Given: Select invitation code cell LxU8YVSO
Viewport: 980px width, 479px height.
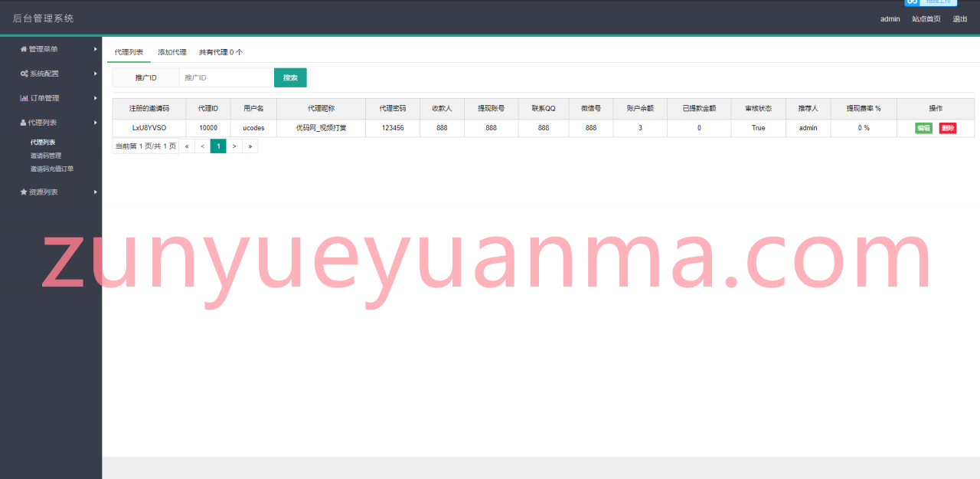Looking at the screenshot, I should 149,128.
